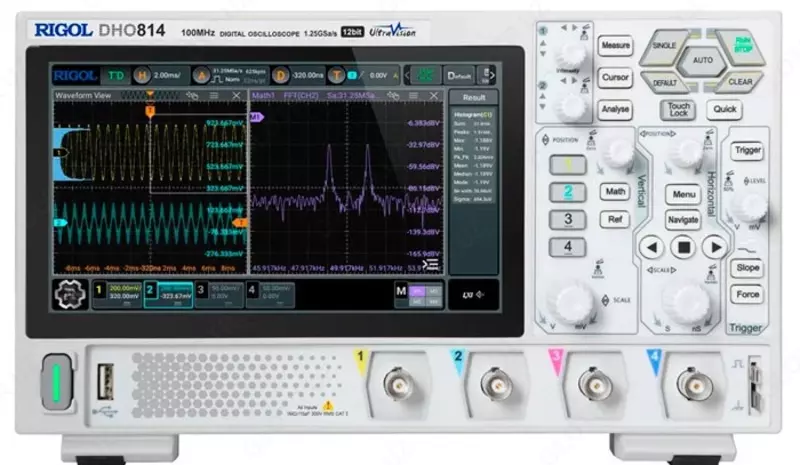Open the function navigation gear icon
Viewport: 800px width, 465px height.
point(70,296)
